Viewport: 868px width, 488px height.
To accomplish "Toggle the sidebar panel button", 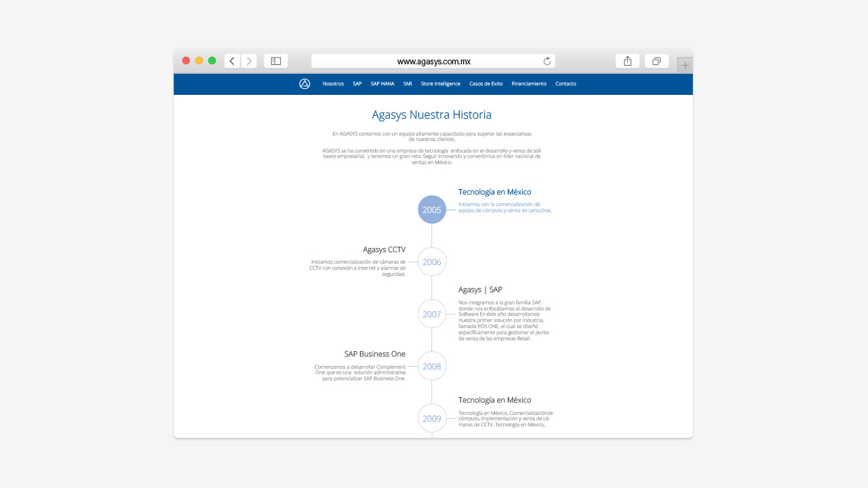I will tap(276, 61).
